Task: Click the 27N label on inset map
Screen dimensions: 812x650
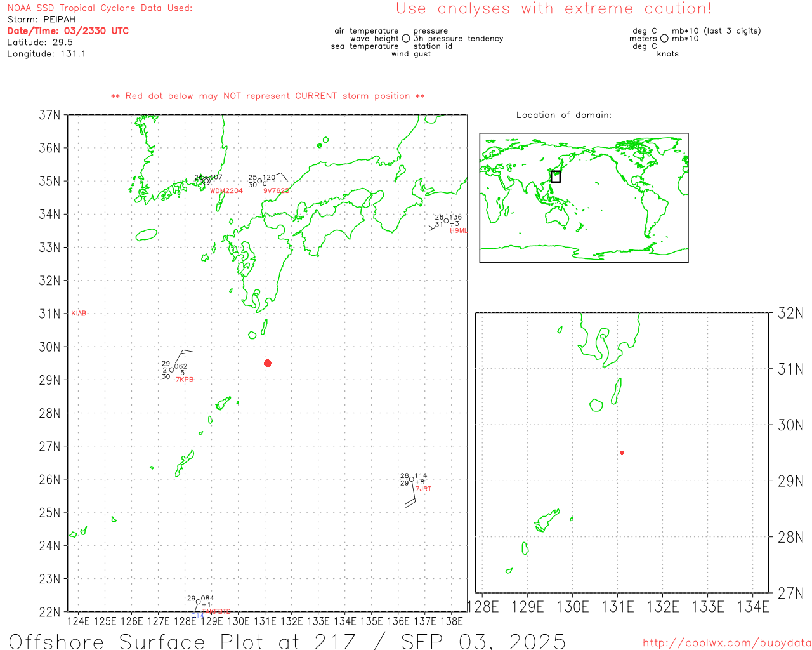Action: click(790, 594)
